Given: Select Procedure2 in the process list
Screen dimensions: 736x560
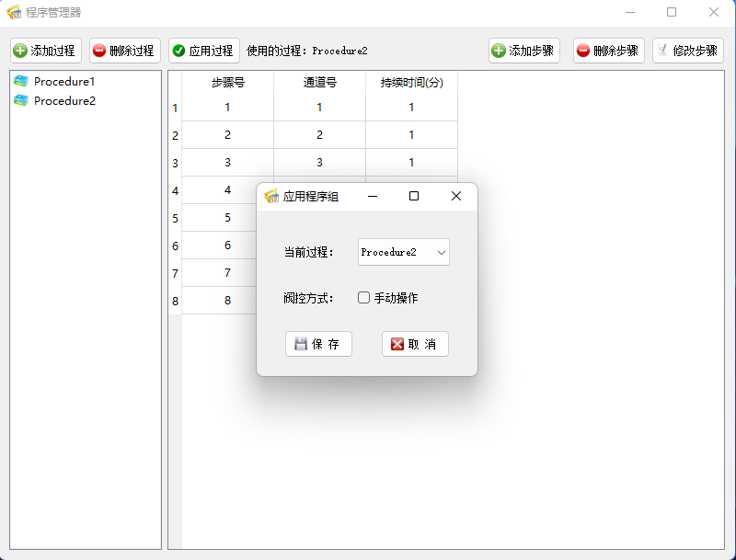Looking at the screenshot, I should tap(64, 101).
